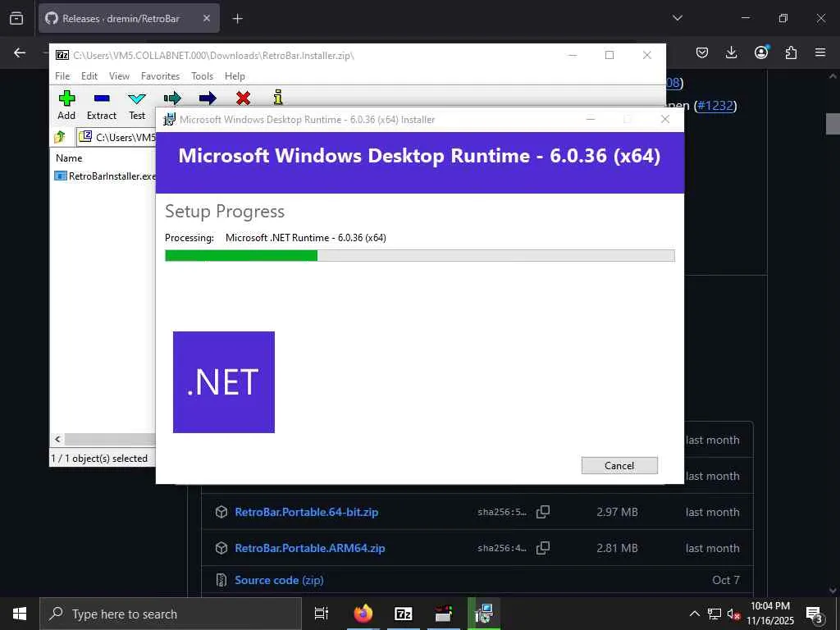
Task: Click the setup progress bar
Action: [419, 256]
